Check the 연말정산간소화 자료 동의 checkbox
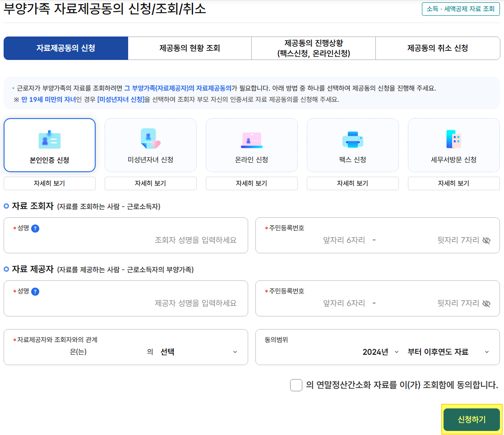This screenshot has height=435, width=504. point(296,385)
